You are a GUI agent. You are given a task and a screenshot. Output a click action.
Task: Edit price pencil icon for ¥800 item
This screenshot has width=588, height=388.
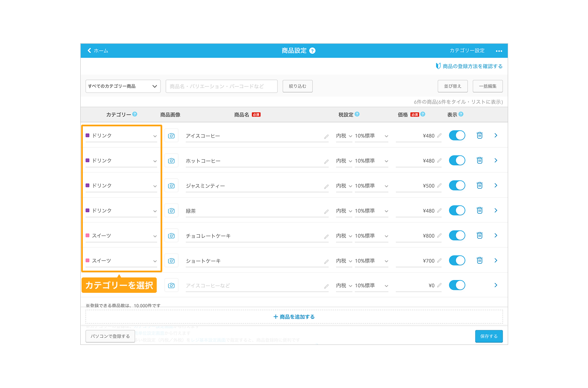coord(439,235)
